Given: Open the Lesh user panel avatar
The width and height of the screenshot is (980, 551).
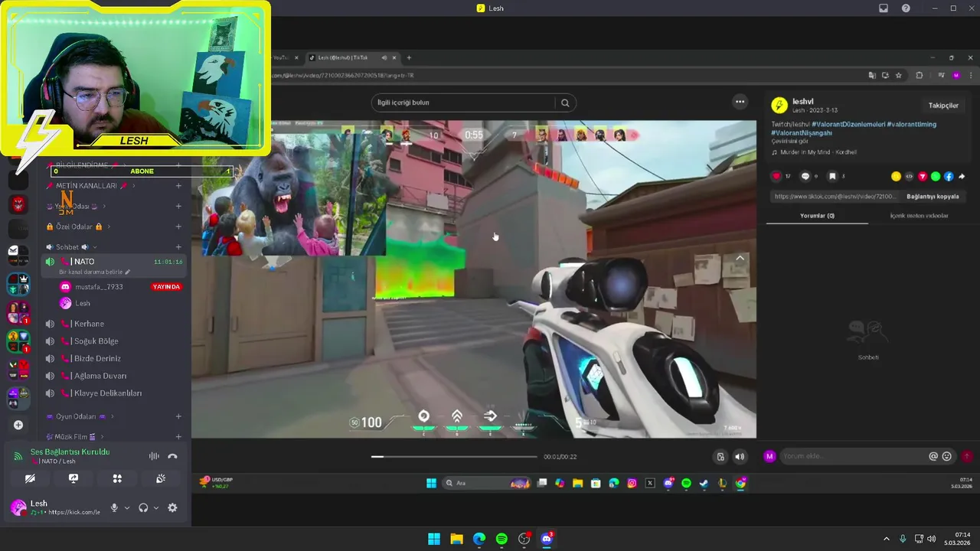Looking at the screenshot, I should coord(18,507).
